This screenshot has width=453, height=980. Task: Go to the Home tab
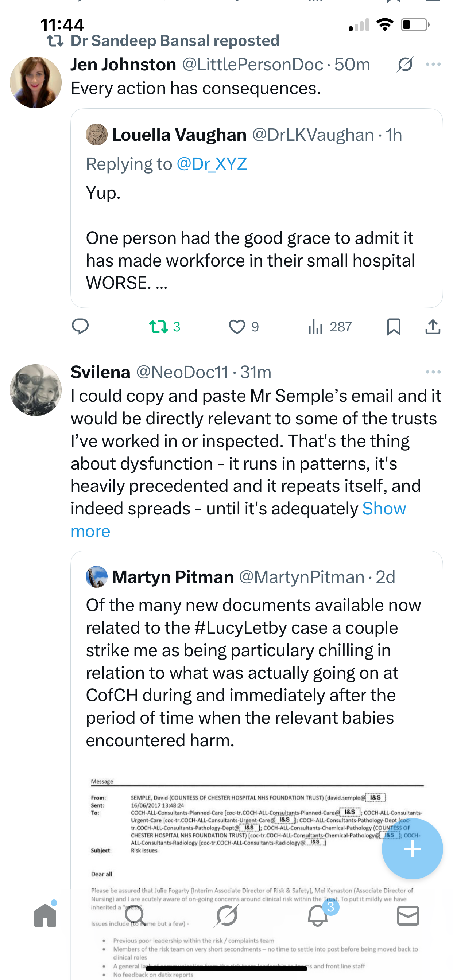point(45,915)
